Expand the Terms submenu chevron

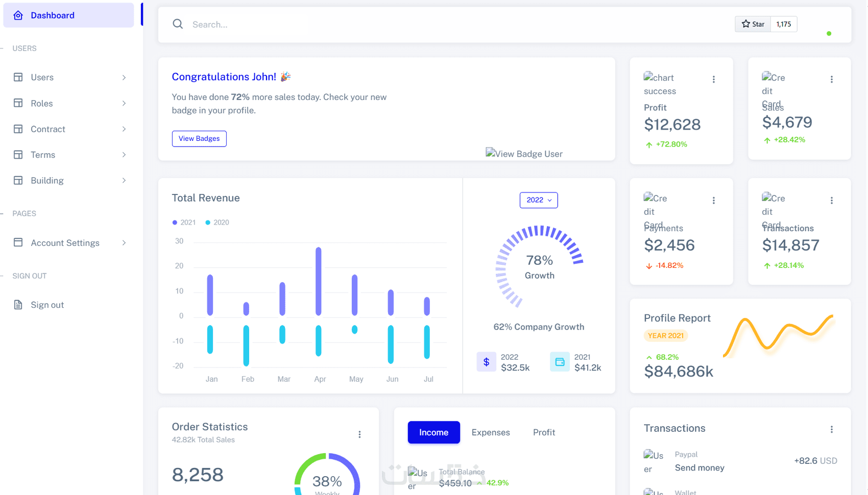point(124,155)
